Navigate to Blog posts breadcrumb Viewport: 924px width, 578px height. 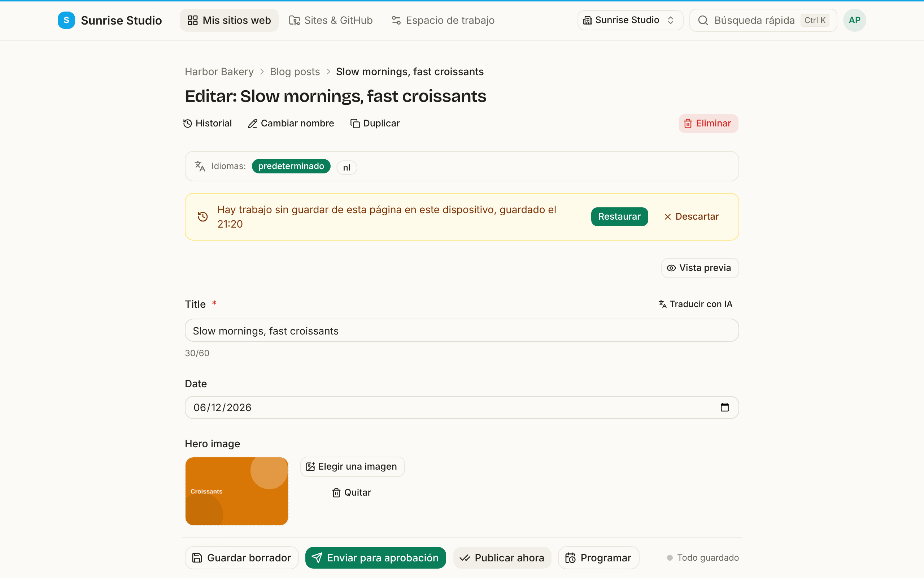click(x=295, y=72)
